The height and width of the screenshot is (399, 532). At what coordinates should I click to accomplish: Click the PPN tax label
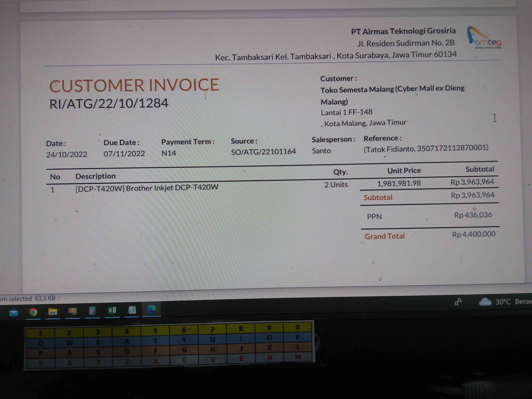click(374, 217)
